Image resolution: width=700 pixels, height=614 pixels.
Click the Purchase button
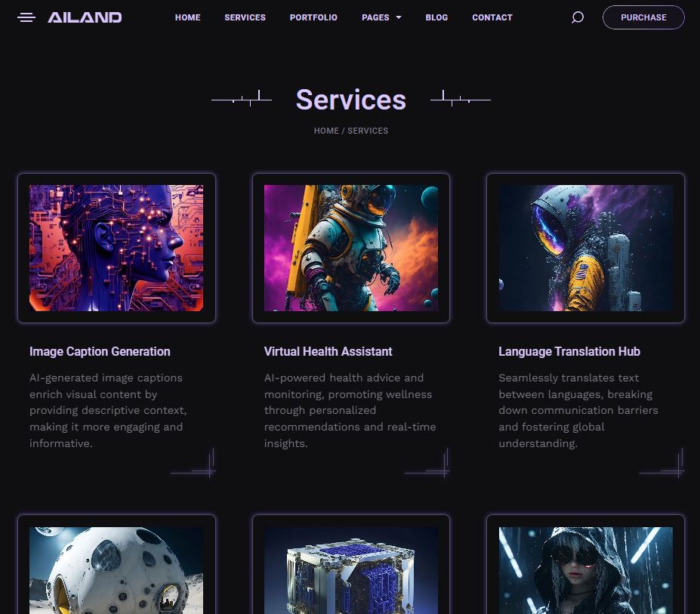coord(643,17)
